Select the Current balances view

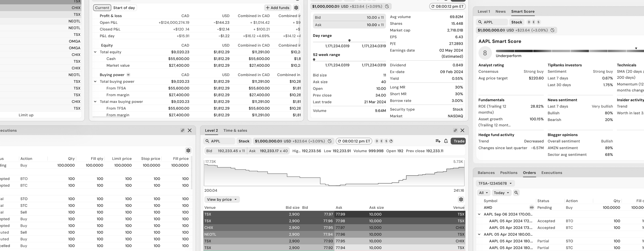point(102,8)
